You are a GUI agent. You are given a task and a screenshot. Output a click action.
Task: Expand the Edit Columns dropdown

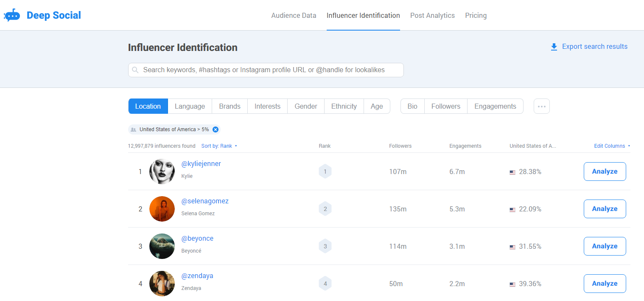pyautogui.click(x=612, y=146)
